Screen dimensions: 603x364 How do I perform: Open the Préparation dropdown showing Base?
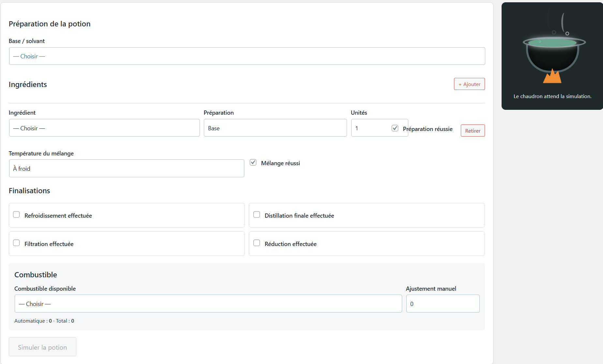pyautogui.click(x=275, y=128)
